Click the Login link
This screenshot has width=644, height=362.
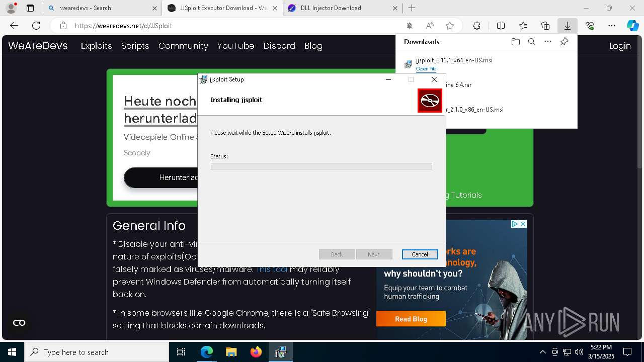[x=620, y=46]
